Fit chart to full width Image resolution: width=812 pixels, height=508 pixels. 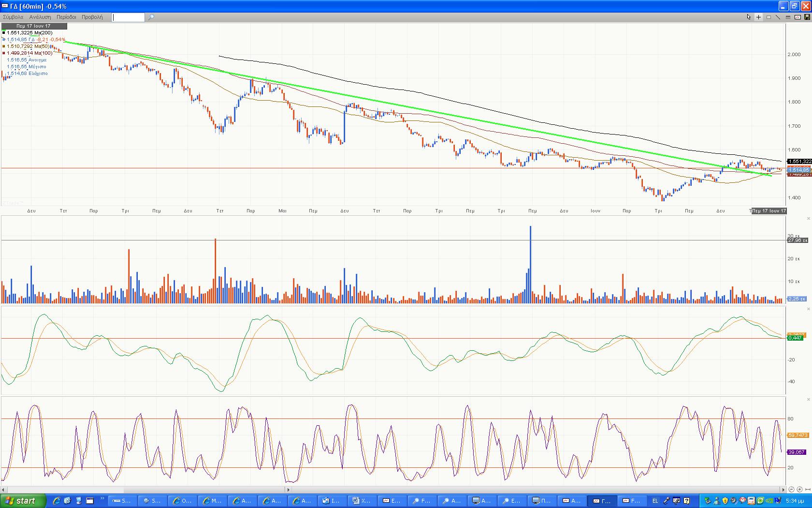(808, 490)
